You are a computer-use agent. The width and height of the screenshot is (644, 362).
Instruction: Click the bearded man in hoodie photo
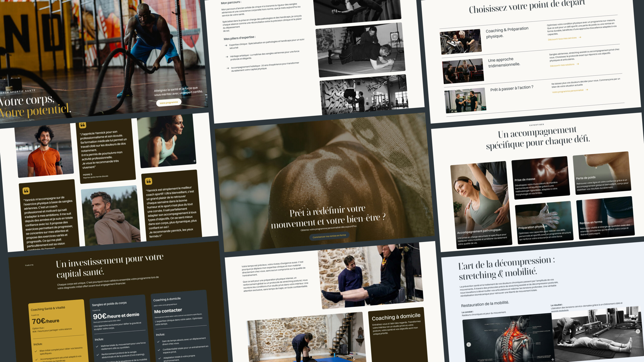coord(111,215)
